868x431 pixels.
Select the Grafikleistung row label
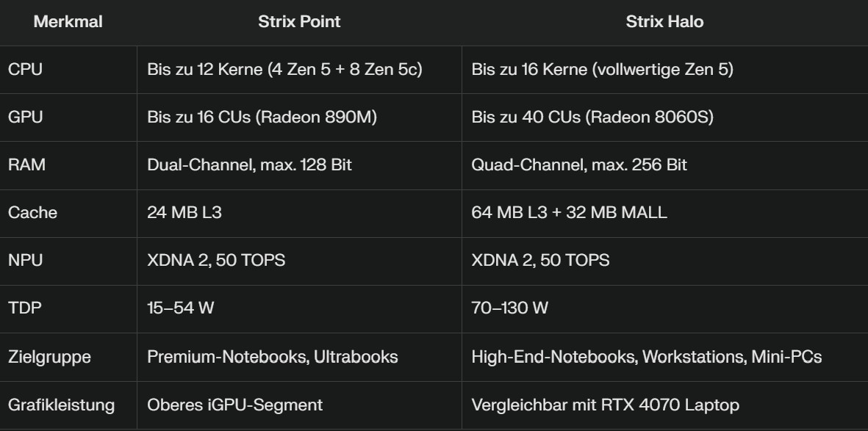click(x=61, y=405)
